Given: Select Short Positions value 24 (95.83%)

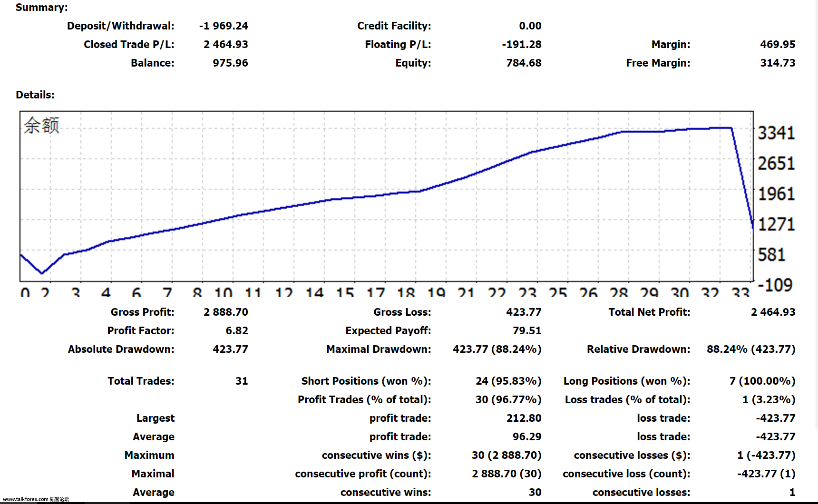Looking at the screenshot, I should [508, 381].
